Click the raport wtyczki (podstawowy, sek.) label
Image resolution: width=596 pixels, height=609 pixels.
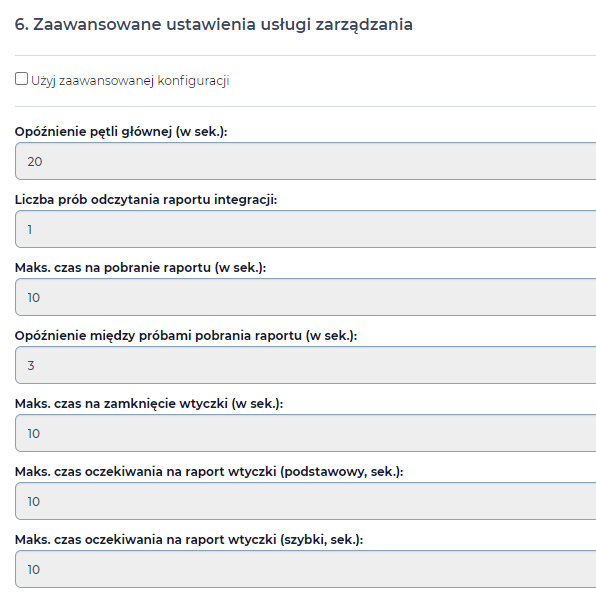[209, 472]
